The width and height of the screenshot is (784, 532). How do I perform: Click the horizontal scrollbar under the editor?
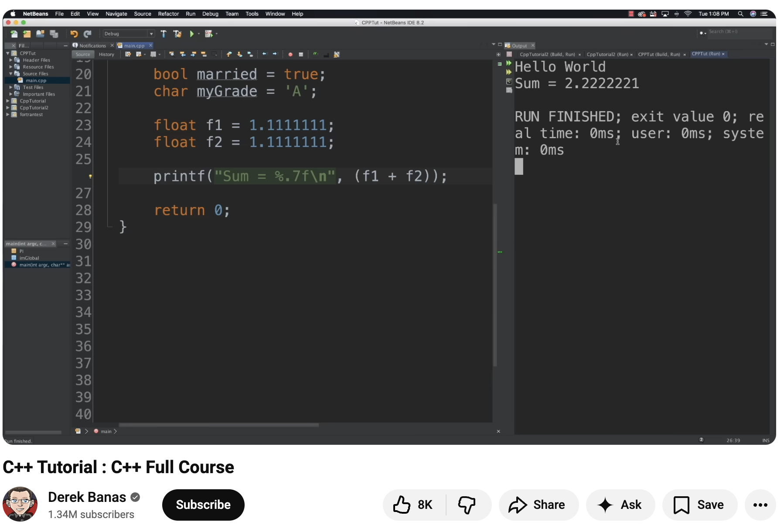pyautogui.click(x=219, y=425)
